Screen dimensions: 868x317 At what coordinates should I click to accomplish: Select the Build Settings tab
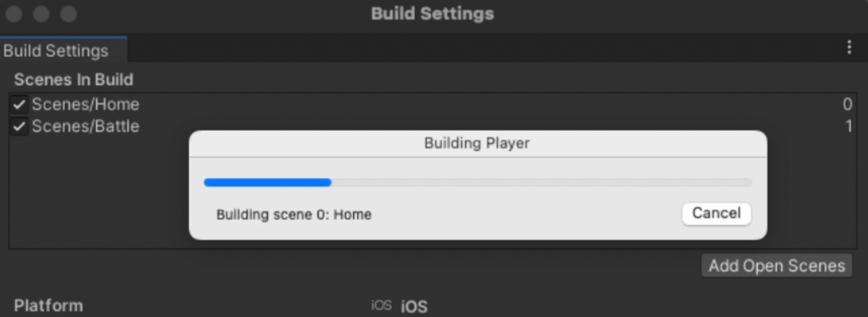[x=56, y=51]
